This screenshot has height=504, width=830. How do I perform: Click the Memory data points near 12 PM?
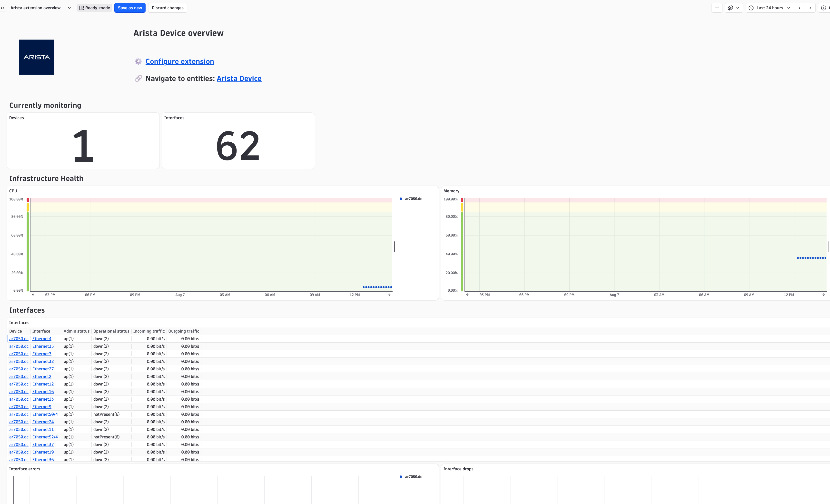[x=811, y=258]
